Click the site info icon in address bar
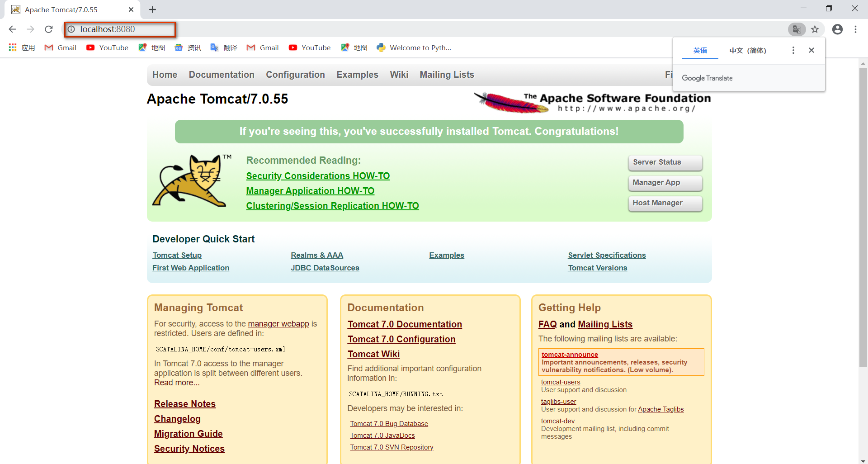This screenshot has width=868, height=464. [x=71, y=29]
